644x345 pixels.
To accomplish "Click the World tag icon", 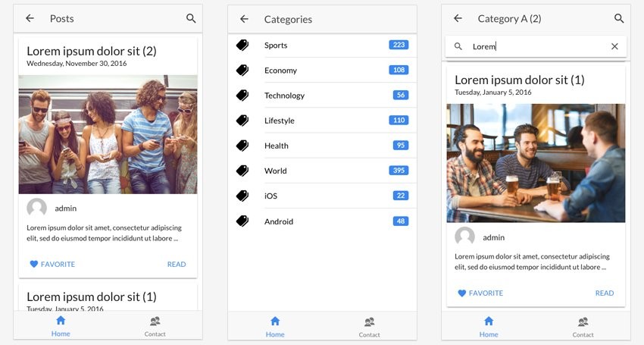I will click(x=242, y=171).
